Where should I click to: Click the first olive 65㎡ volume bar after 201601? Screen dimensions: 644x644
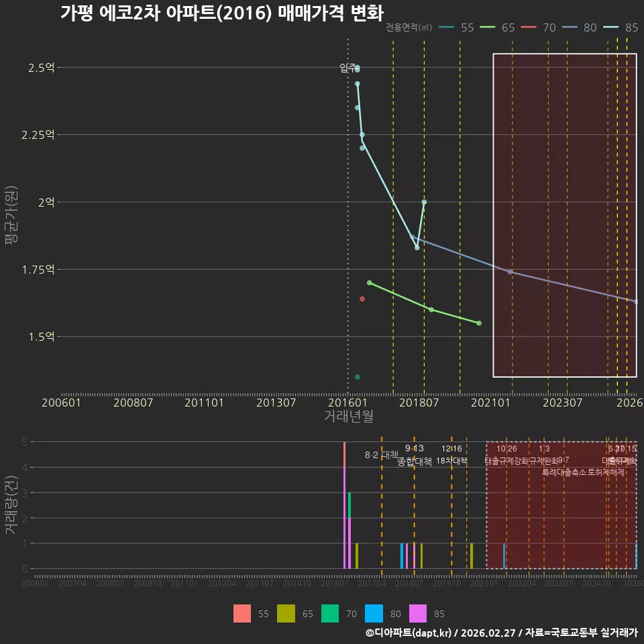[x=357, y=556]
